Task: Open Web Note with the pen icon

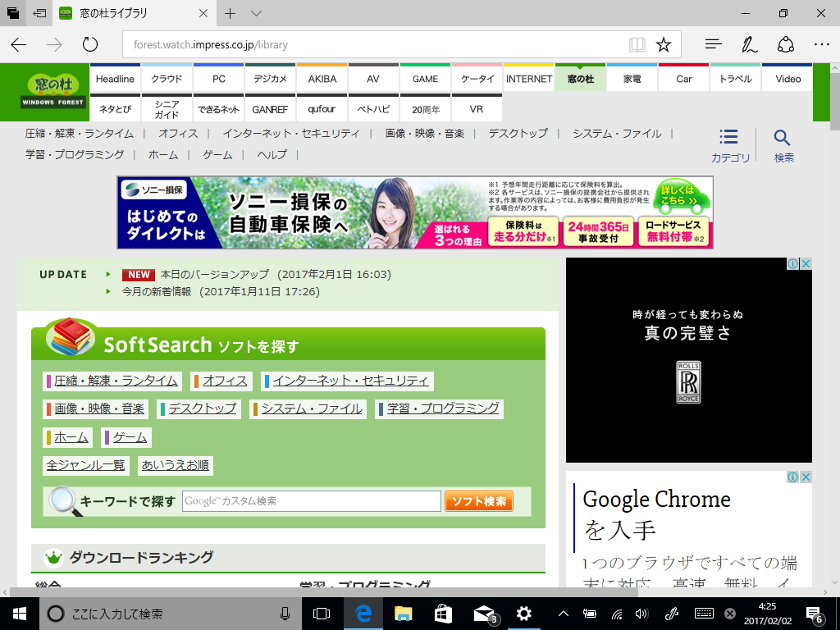Action: [748, 45]
